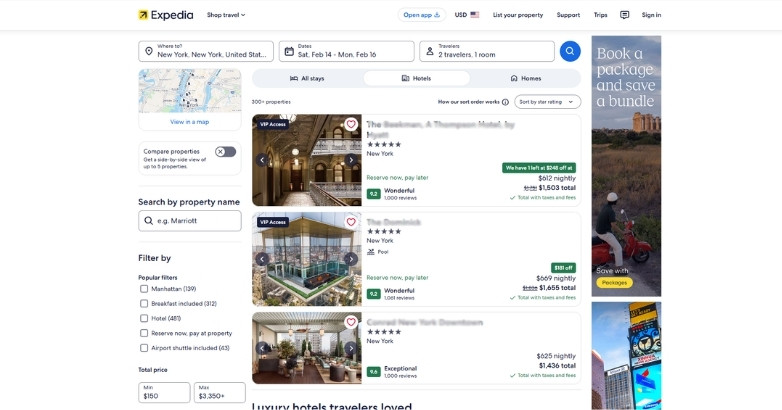This screenshot has width=782, height=410.
Task: Save the first hotel with heart icon
Action: pos(351,124)
